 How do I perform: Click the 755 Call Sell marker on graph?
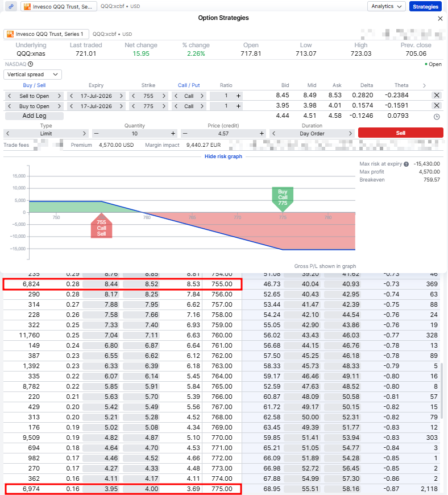[x=101, y=226]
